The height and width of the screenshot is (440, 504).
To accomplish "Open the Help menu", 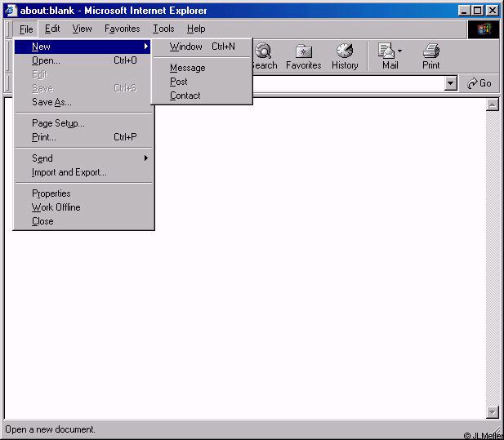I will 196,29.
